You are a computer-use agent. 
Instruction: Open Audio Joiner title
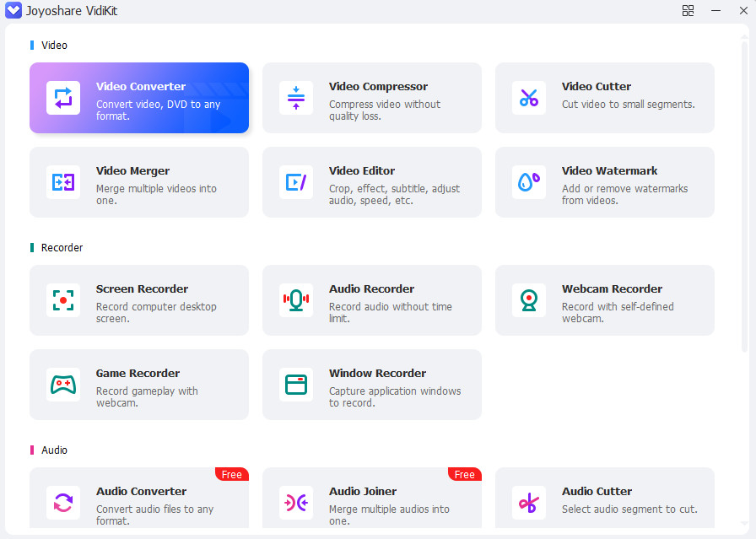click(x=363, y=491)
